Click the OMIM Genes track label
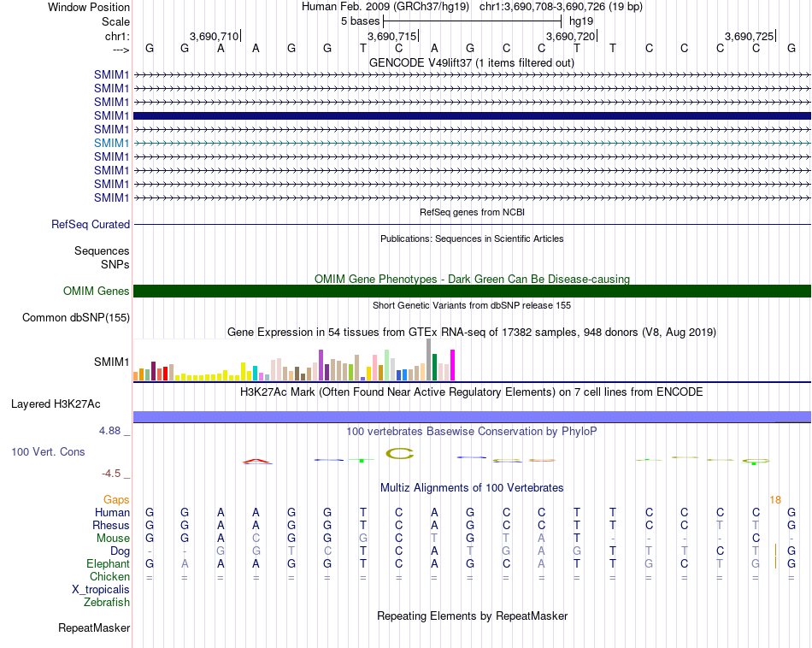The width and height of the screenshot is (812, 648). coord(97,292)
